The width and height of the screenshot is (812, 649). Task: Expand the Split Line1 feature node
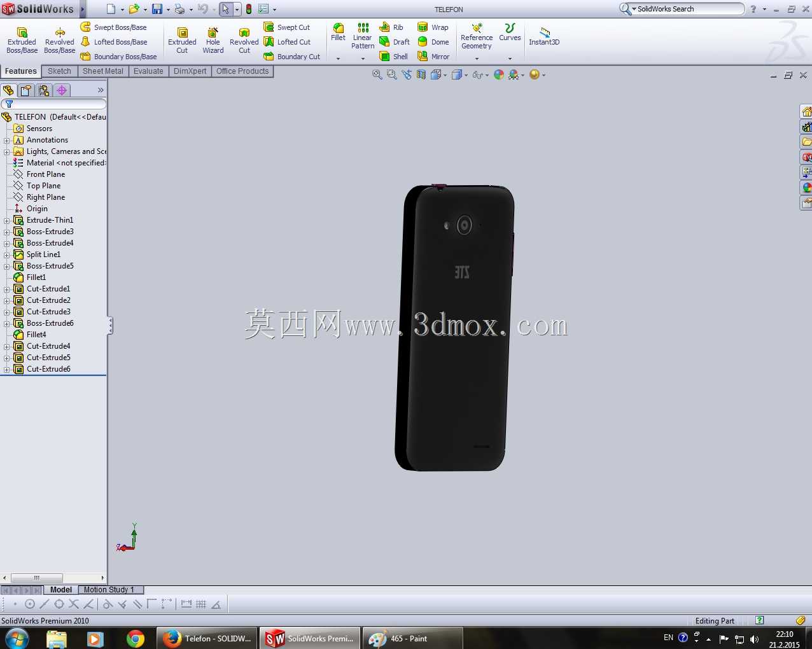7,255
